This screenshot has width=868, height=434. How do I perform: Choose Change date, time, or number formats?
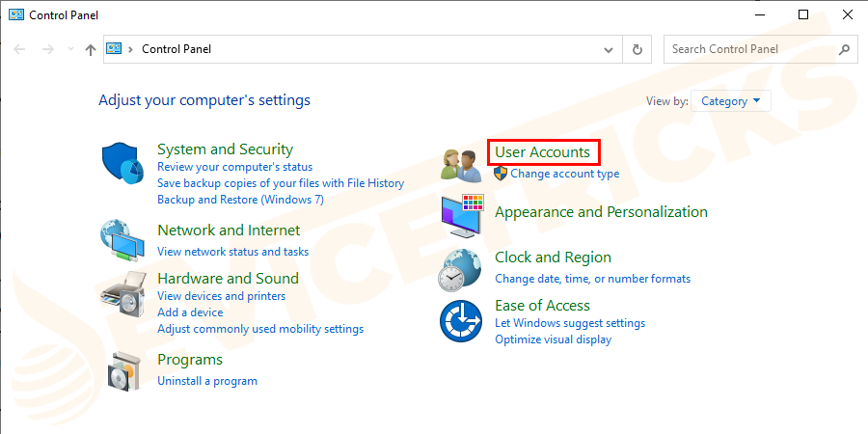pyautogui.click(x=592, y=279)
